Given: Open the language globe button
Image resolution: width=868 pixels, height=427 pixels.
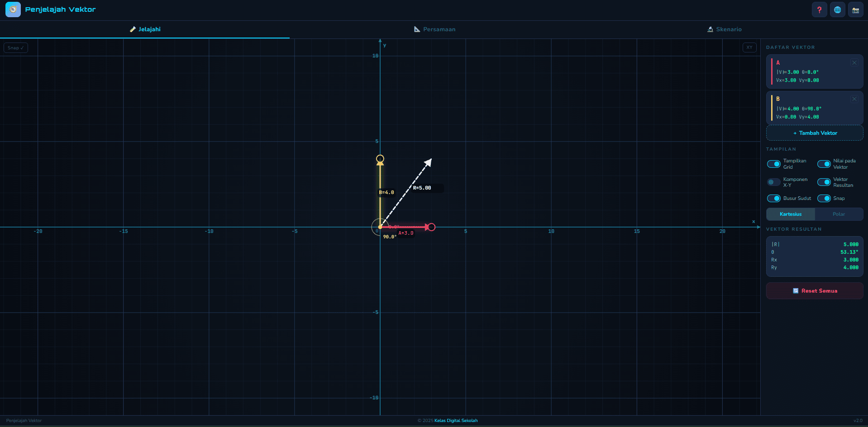Looking at the screenshot, I should point(838,9).
